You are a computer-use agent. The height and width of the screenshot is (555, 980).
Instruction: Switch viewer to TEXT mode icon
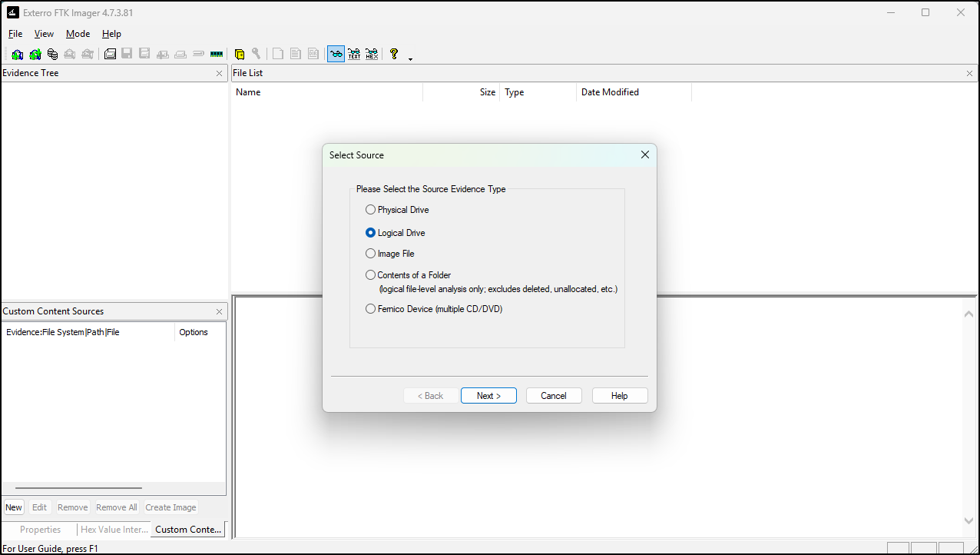354,54
